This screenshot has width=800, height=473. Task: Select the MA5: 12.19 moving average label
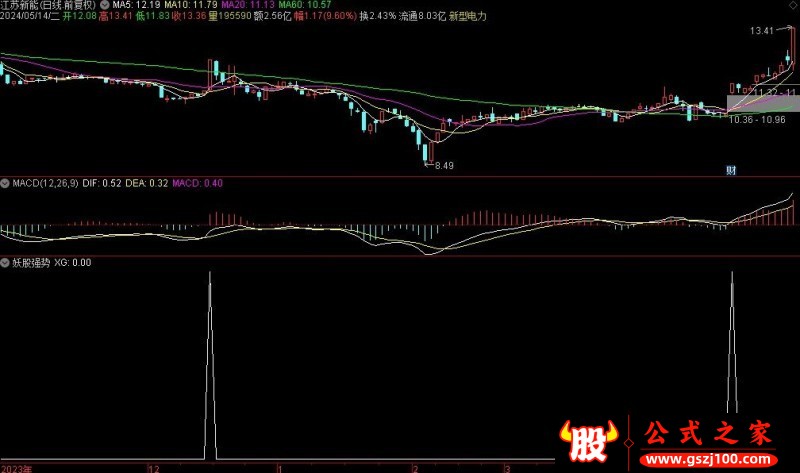tap(138, 5)
